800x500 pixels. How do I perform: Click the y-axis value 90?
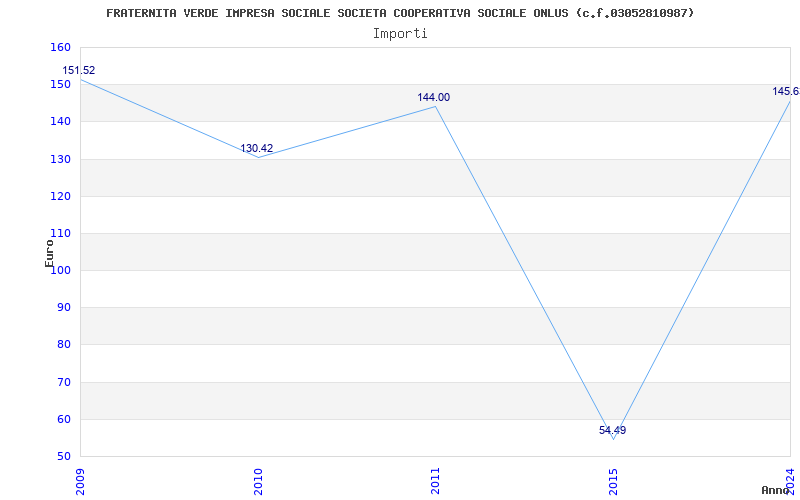click(x=63, y=308)
